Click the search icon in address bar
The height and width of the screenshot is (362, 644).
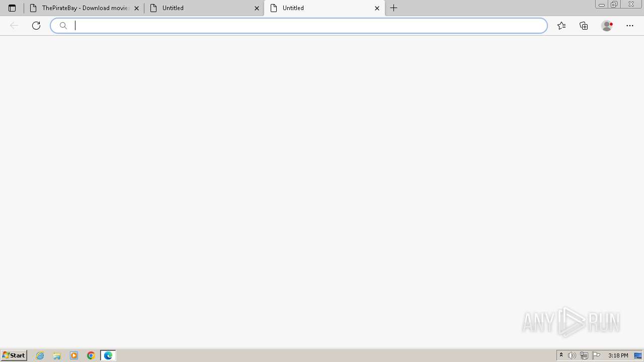[x=63, y=26]
